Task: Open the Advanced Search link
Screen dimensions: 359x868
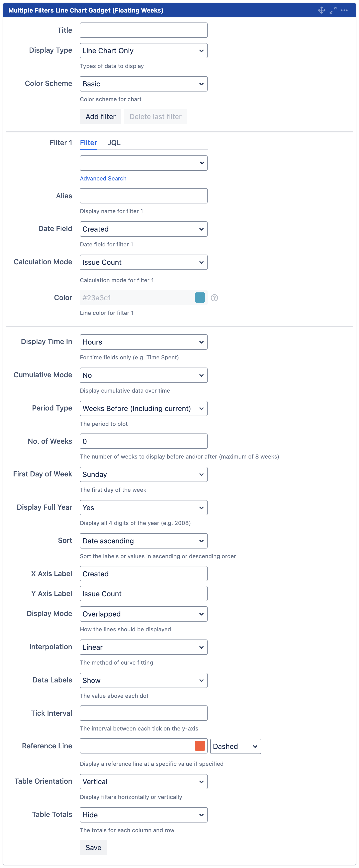Action: point(103,178)
